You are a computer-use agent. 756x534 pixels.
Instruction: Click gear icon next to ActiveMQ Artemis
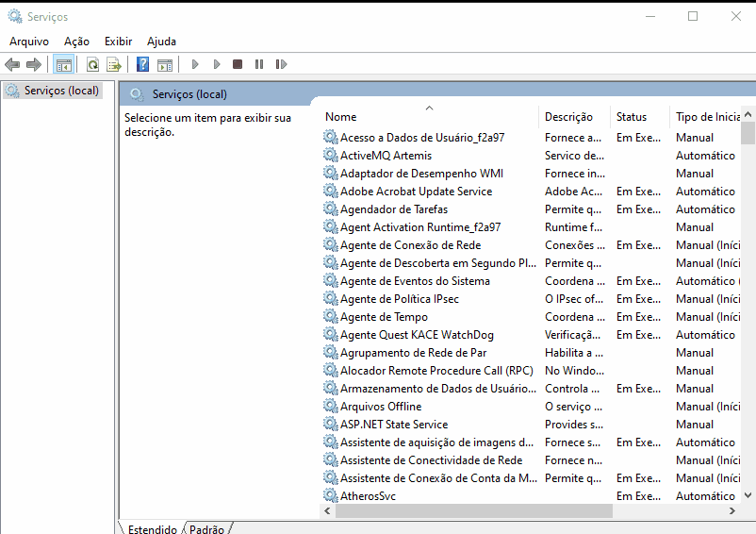tap(330, 155)
